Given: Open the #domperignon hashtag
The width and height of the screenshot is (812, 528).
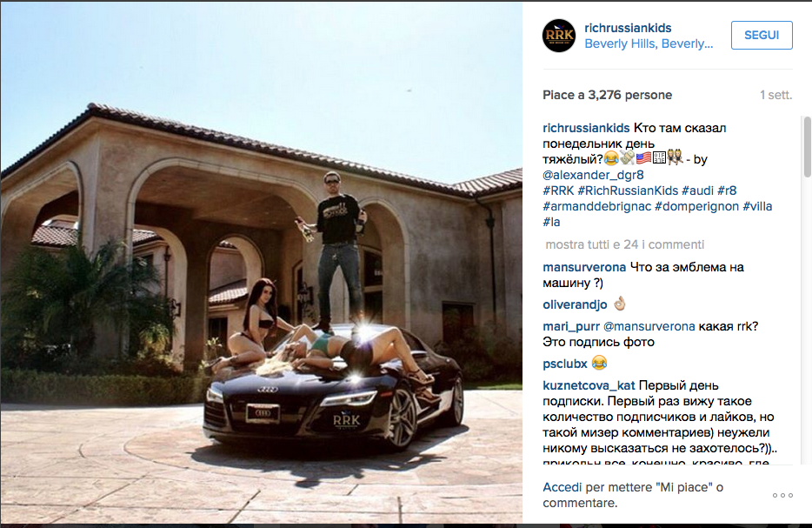Looking at the screenshot, I should (696, 206).
